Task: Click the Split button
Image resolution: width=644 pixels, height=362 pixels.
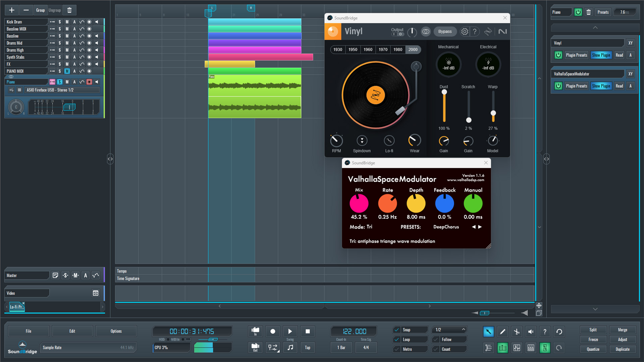Action: (593, 330)
